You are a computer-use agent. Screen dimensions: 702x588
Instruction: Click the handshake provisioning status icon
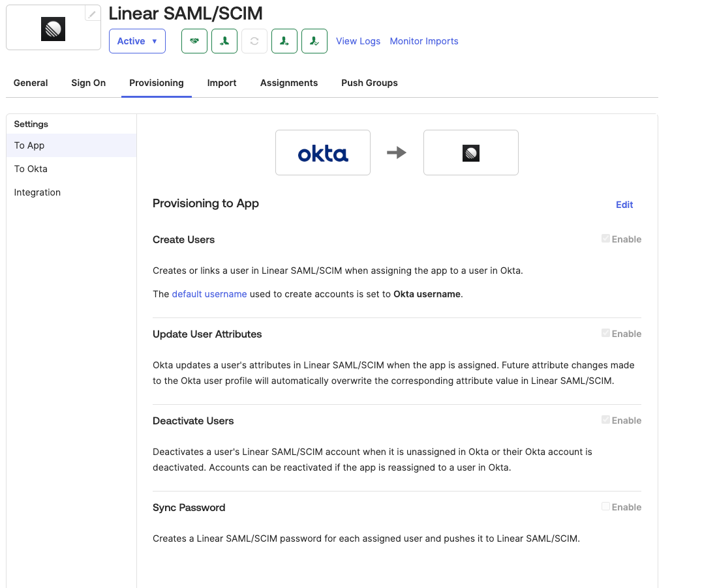click(194, 40)
